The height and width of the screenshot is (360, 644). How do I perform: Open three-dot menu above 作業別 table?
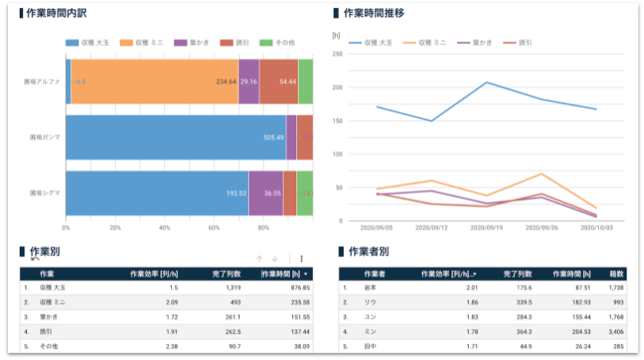301,259
